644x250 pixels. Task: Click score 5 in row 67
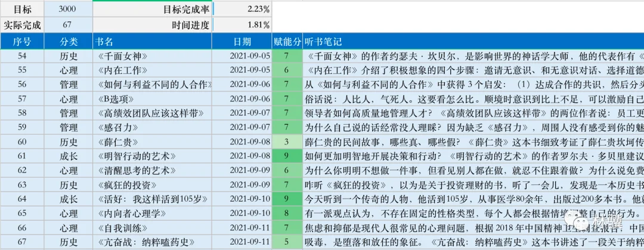(x=287, y=242)
